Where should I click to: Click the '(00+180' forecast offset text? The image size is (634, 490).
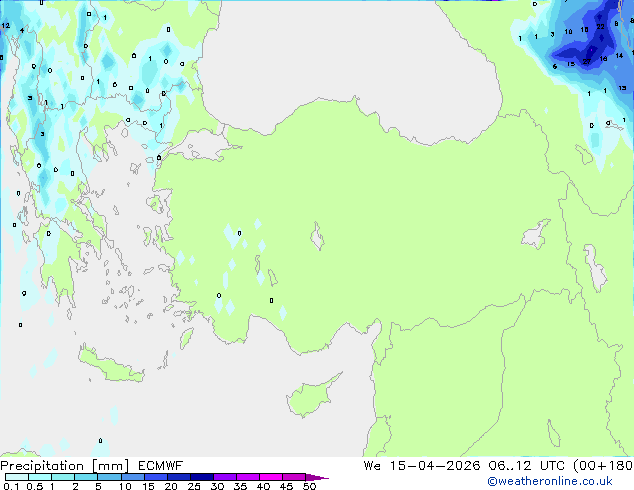pos(603,466)
